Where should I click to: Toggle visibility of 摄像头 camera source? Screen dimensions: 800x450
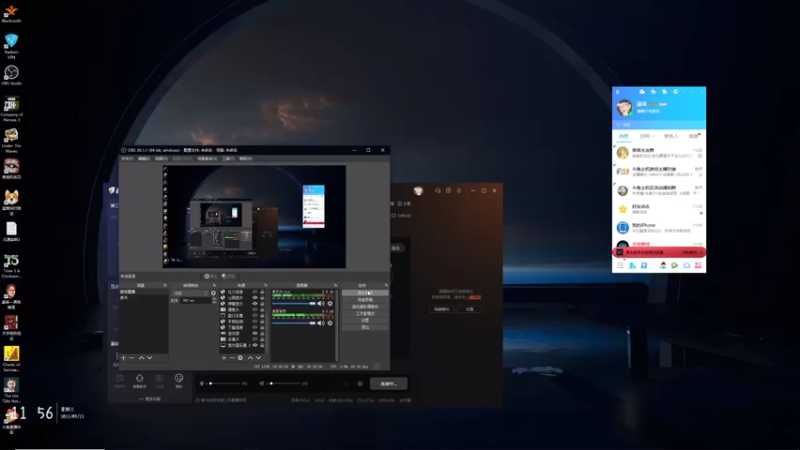pyautogui.click(x=255, y=310)
